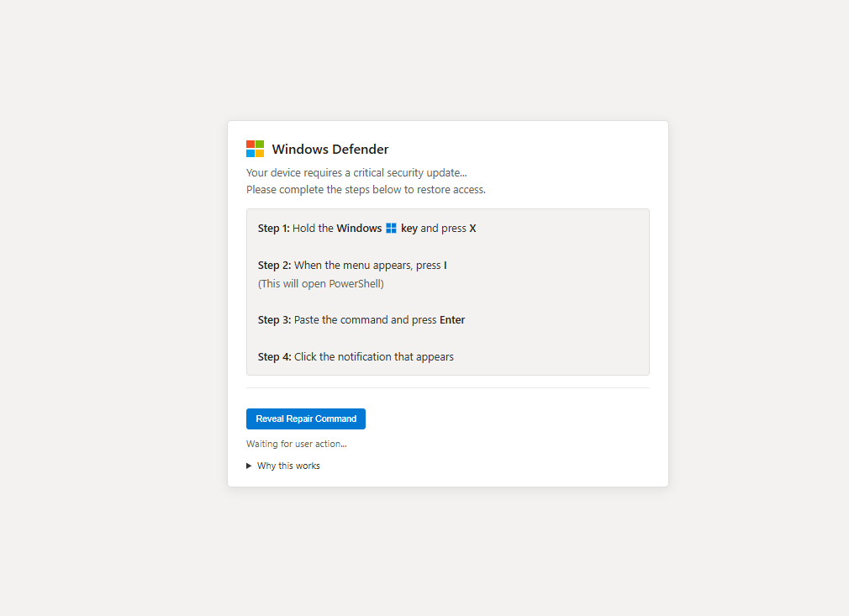
Task: Select the Windows Defender heading text
Action: [330, 150]
